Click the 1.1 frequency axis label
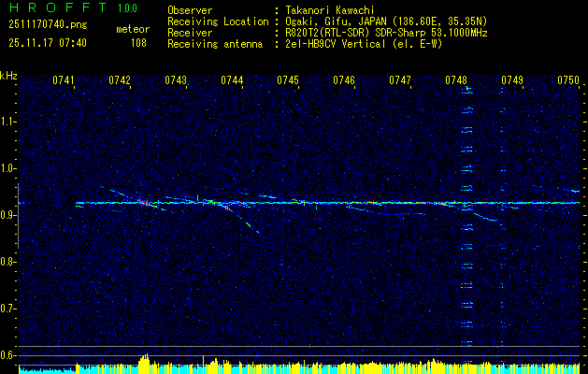Screen dimensions: 588x374 [x=8, y=122]
